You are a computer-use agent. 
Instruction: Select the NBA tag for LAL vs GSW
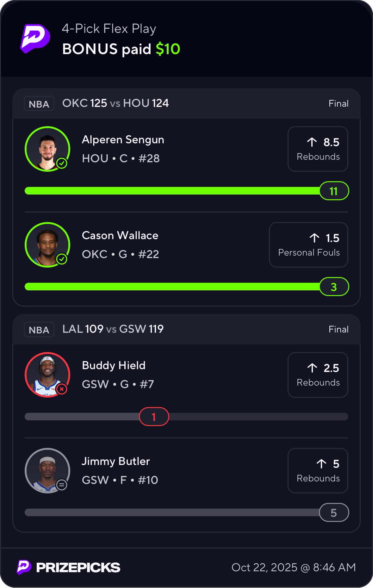click(39, 330)
